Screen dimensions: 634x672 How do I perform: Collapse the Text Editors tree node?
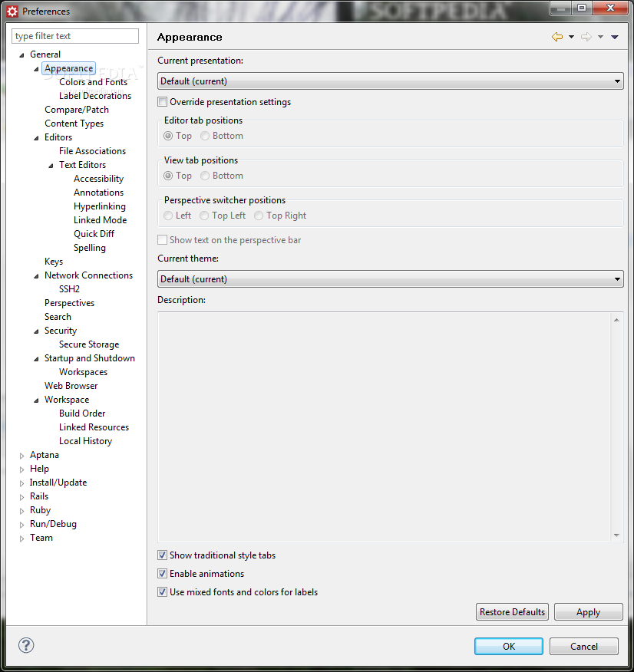pos(51,166)
